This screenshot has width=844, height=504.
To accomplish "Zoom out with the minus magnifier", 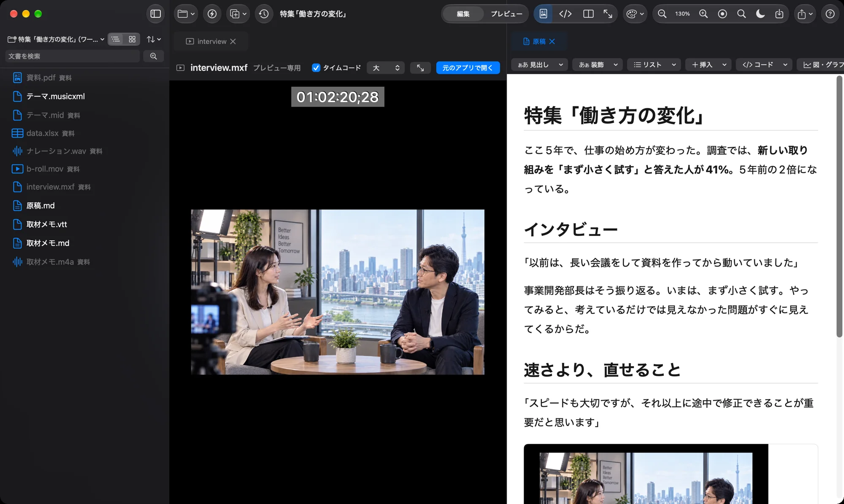I will point(662,14).
